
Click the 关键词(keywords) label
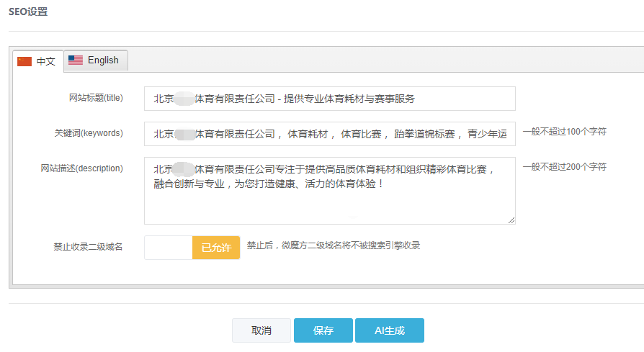[89, 133]
